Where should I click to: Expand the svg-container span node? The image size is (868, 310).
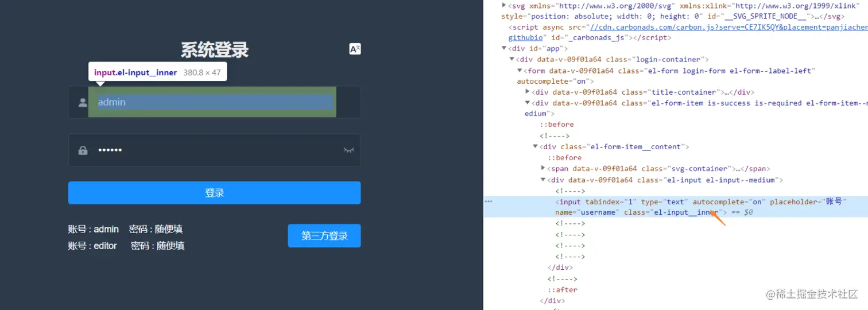click(x=543, y=168)
